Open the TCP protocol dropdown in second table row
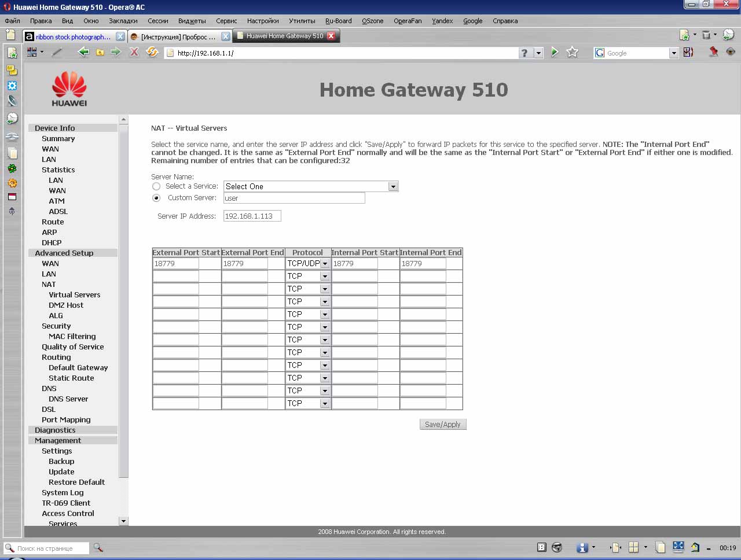 pos(307,276)
